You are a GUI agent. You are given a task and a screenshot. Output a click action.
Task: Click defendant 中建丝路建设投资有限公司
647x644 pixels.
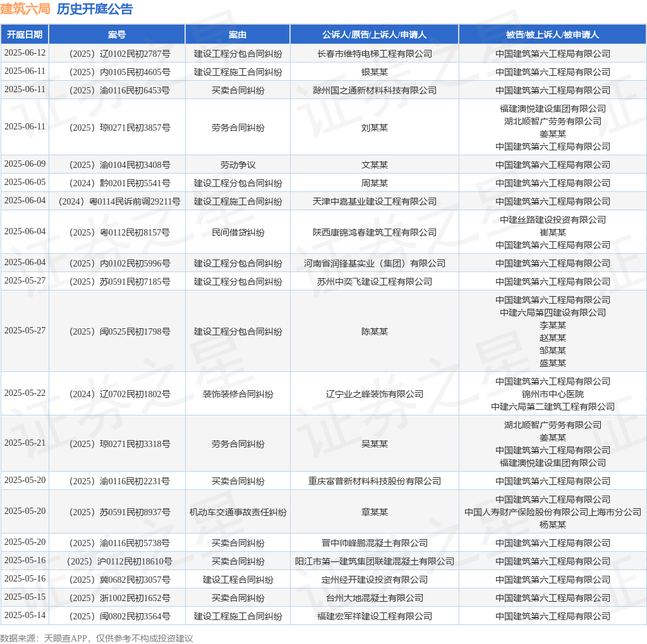click(552, 220)
